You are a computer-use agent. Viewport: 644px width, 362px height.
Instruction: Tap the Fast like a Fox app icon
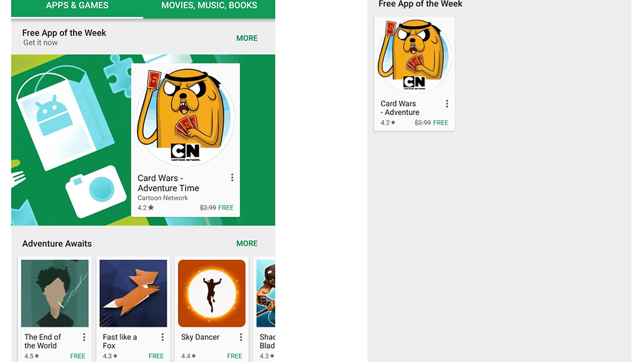[x=133, y=293]
